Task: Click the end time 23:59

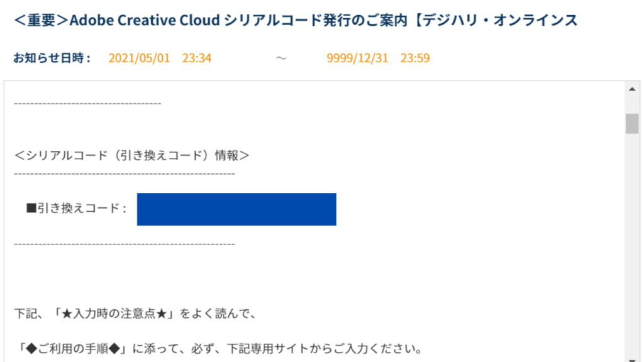Action: click(415, 58)
